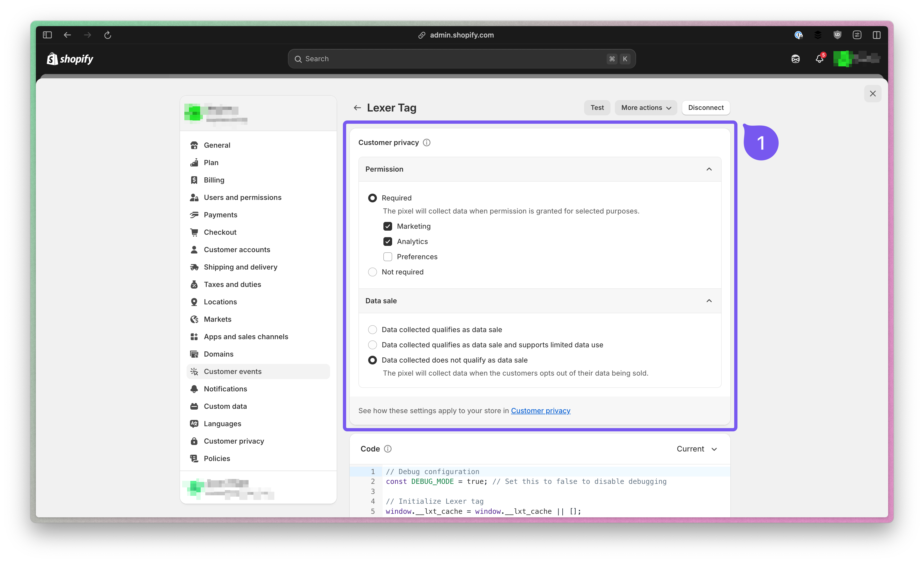This screenshot has width=924, height=563.
Task: Click the layers extension icon in browser toolbar
Action: (x=818, y=35)
